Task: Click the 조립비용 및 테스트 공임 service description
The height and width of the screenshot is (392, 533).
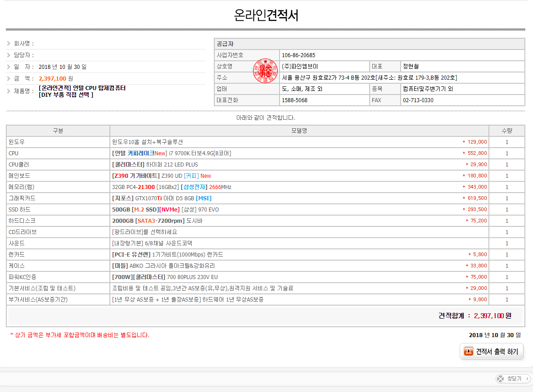Action: (203, 288)
